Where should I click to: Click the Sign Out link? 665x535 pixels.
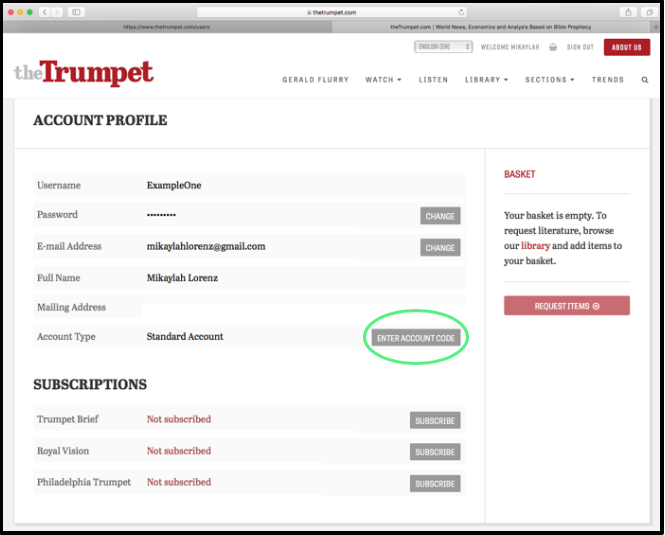(580, 47)
